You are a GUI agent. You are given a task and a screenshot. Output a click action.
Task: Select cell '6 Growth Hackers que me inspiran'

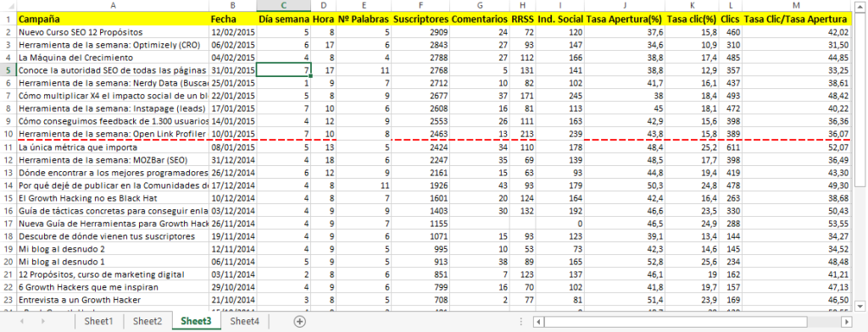pyautogui.click(x=113, y=287)
